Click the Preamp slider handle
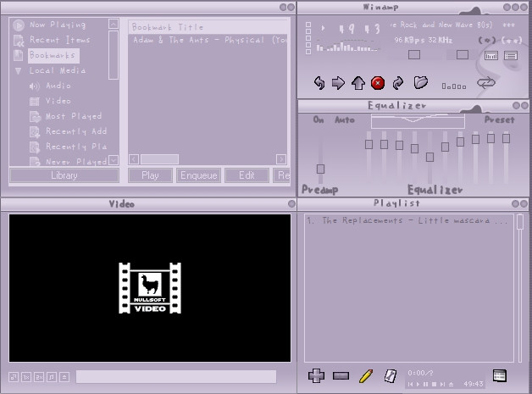This screenshot has height=394, width=532. tap(320, 169)
